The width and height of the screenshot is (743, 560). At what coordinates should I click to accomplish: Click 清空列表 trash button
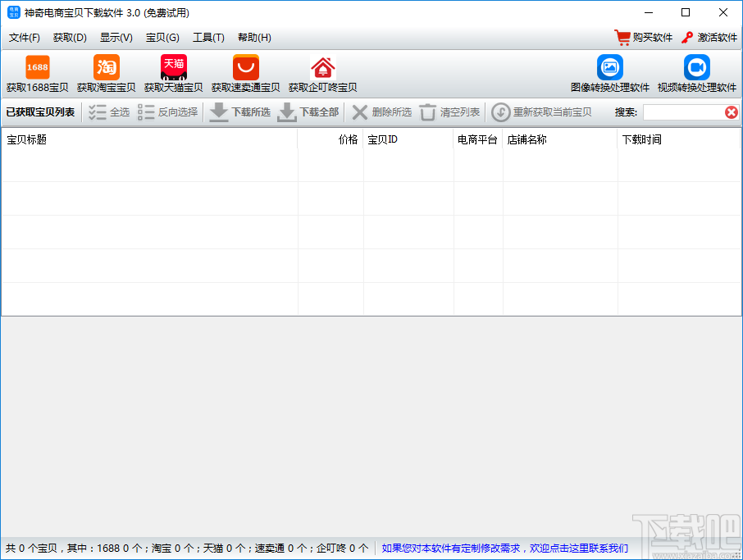click(449, 112)
